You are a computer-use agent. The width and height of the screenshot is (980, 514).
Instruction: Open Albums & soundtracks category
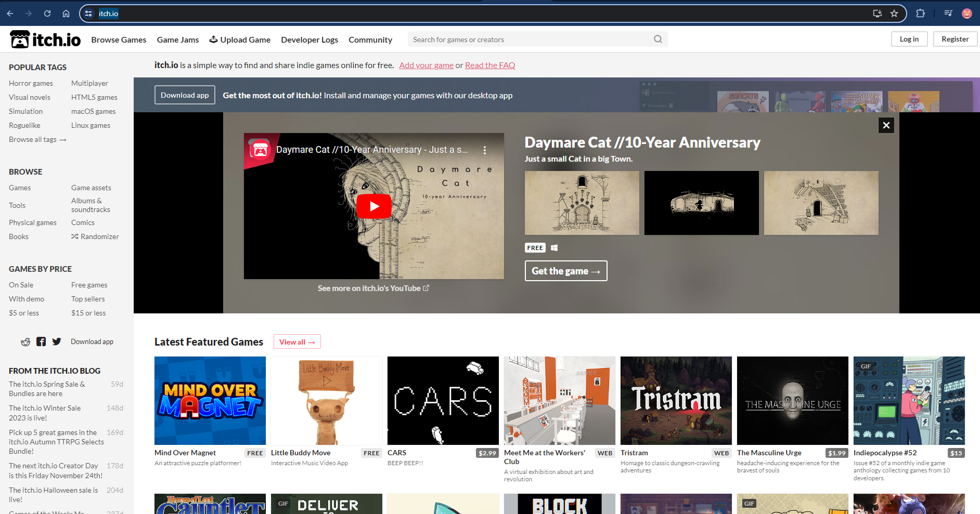tap(91, 205)
